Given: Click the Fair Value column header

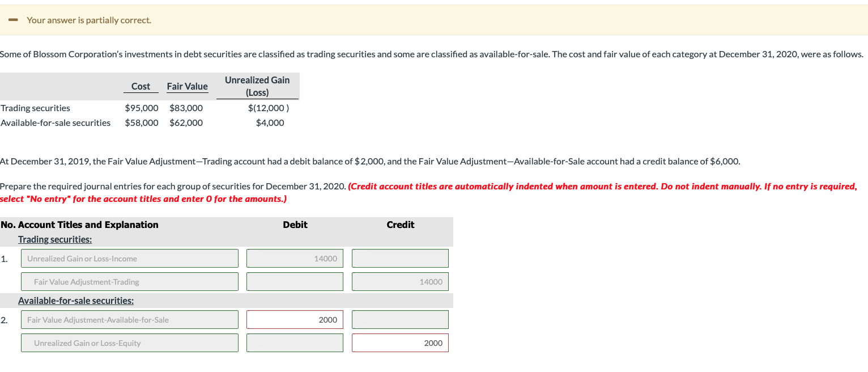Looking at the screenshot, I should [x=187, y=86].
